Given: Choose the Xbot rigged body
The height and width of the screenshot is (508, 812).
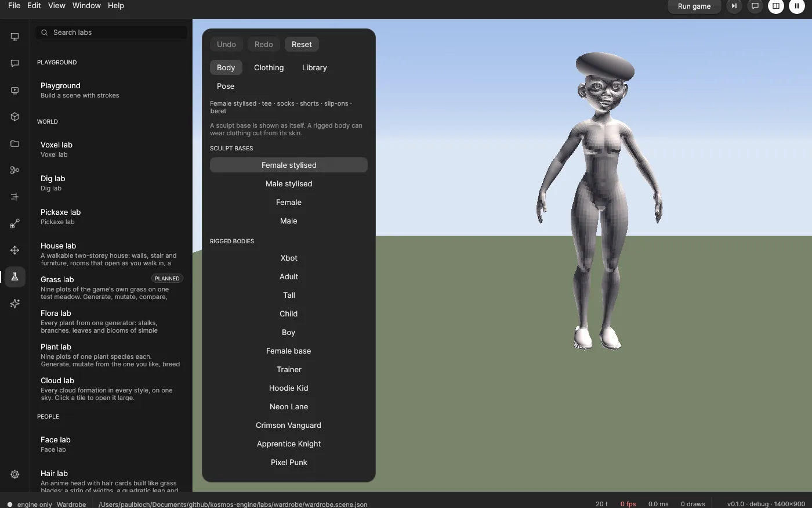Looking at the screenshot, I should point(289,258).
